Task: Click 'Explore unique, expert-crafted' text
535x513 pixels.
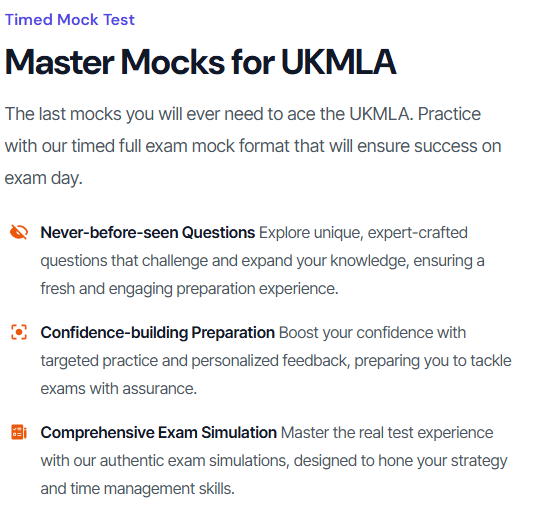Action: pyautogui.click(x=363, y=233)
